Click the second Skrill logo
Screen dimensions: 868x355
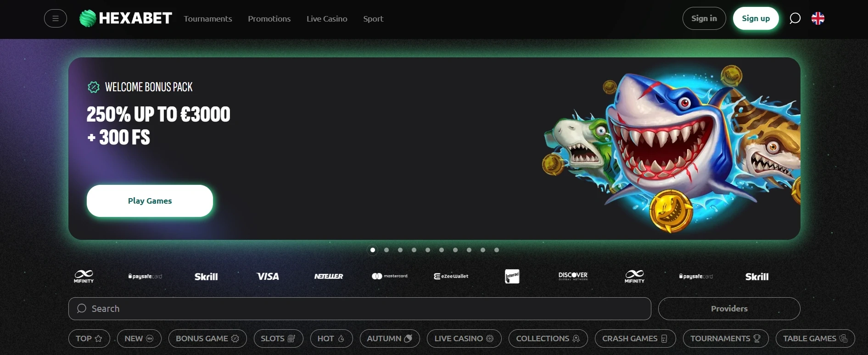(757, 277)
